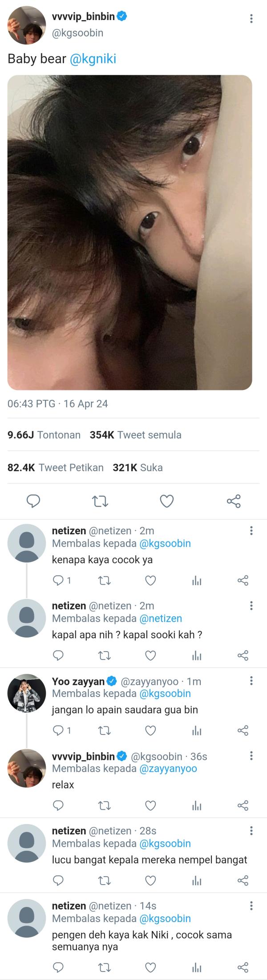267x980 pixels.
Task: Open @zayyanyoo mention in the 'relax' reply
Action: pos(168,768)
